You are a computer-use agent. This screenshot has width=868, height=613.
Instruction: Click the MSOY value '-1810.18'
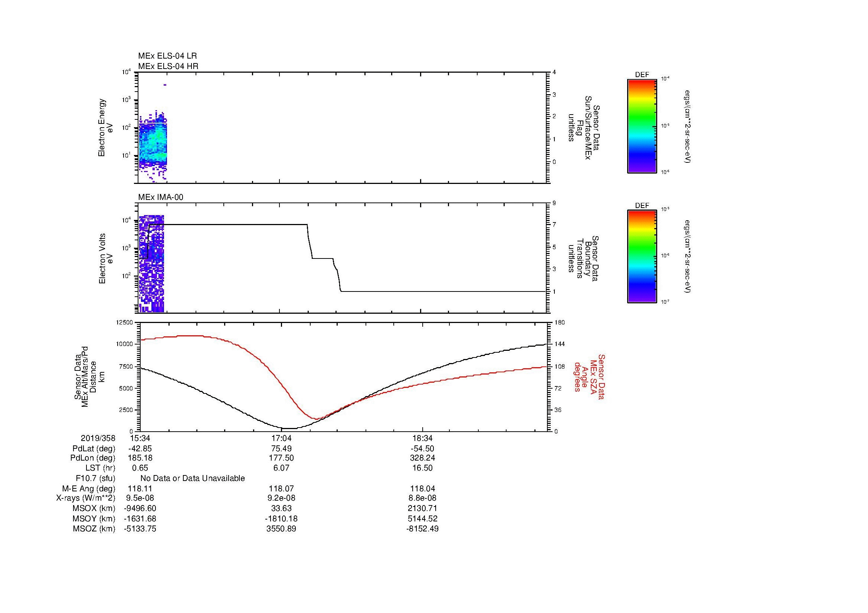[281, 518]
